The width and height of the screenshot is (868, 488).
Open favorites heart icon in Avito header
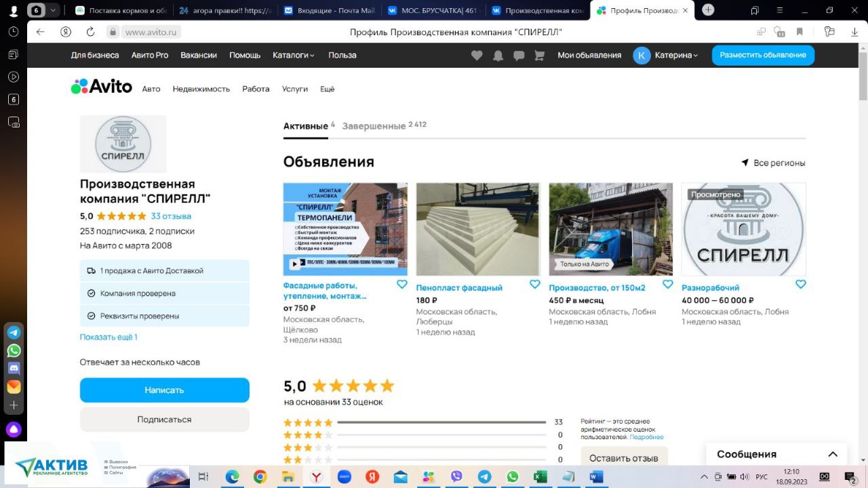pos(477,56)
